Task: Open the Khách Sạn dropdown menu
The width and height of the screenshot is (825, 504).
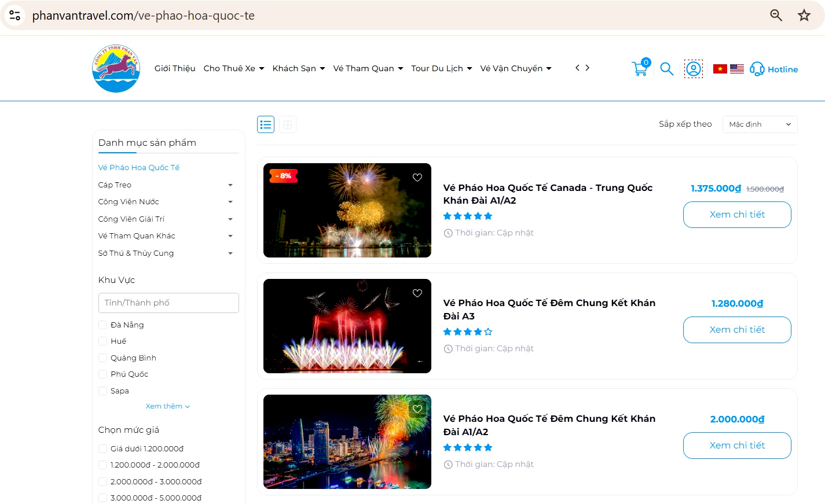Action: point(299,68)
